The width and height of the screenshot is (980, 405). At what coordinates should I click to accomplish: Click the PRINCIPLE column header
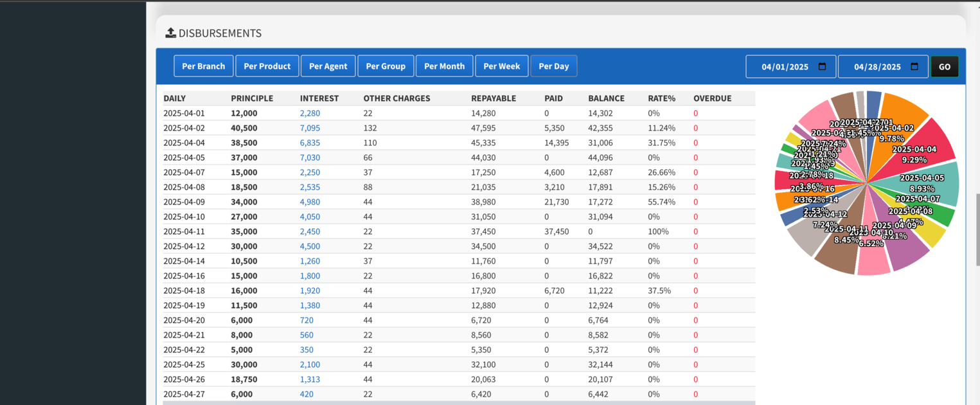pyautogui.click(x=252, y=98)
